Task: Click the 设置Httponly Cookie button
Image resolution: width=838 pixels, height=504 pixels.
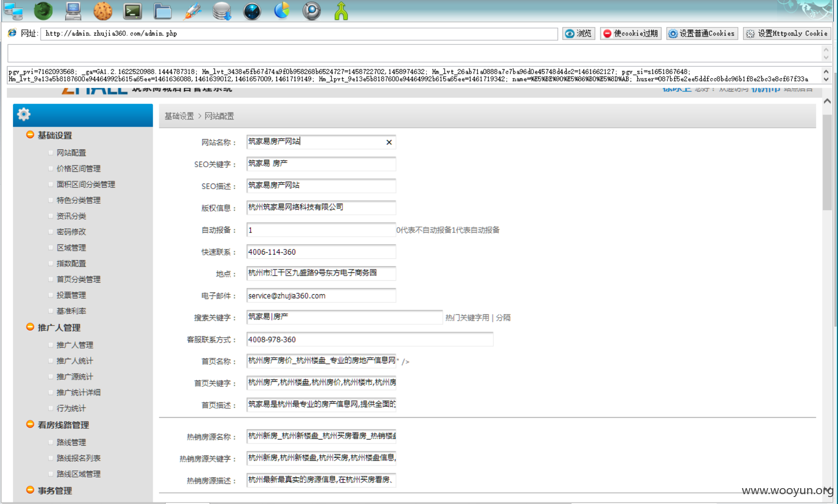Action: [x=787, y=33]
